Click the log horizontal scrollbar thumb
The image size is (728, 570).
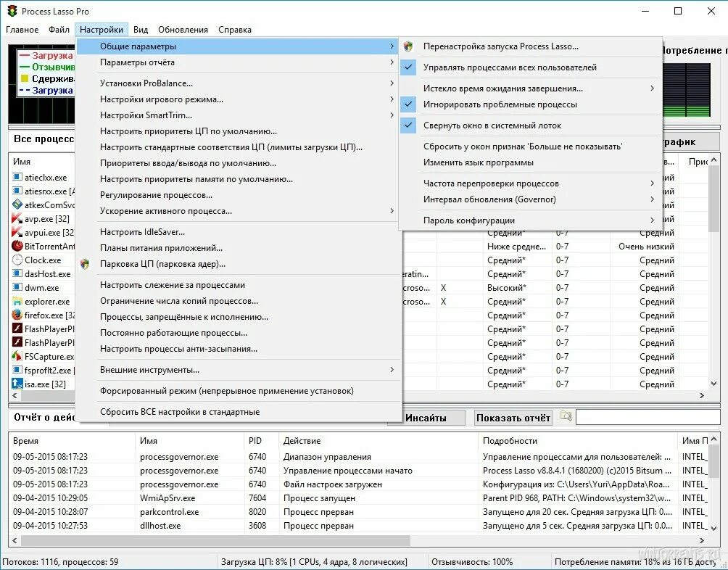(x=215, y=540)
